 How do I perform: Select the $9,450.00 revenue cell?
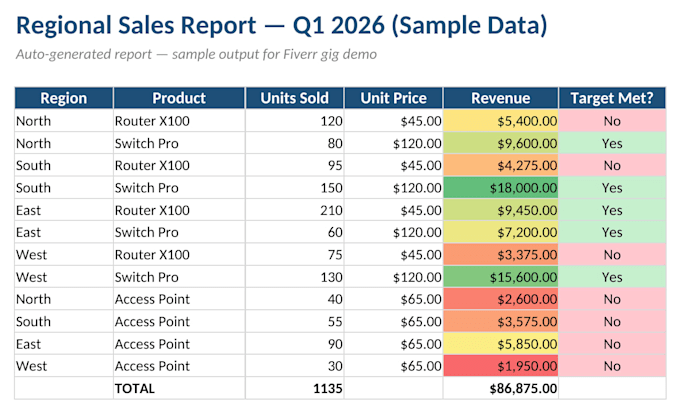(500, 210)
